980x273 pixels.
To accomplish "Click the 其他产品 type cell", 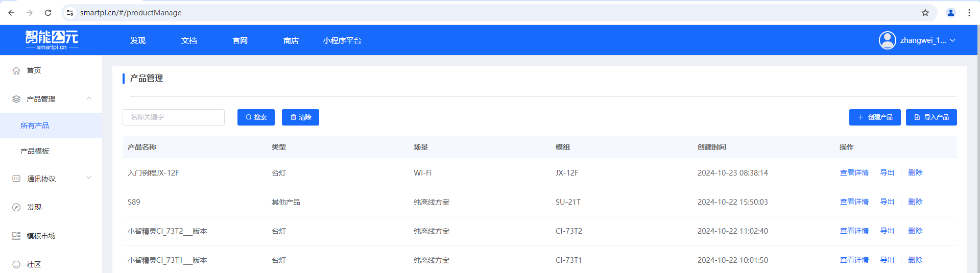I will (286, 202).
